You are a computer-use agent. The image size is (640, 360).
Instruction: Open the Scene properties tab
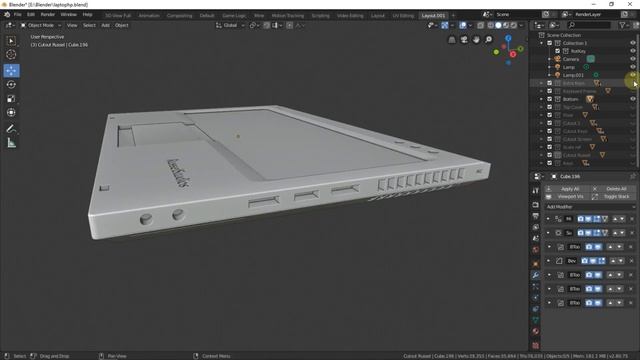point(536,238)
